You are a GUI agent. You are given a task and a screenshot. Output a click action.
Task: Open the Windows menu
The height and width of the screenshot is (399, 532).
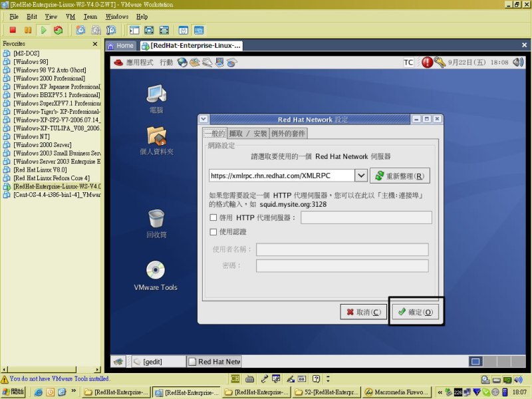117,17
